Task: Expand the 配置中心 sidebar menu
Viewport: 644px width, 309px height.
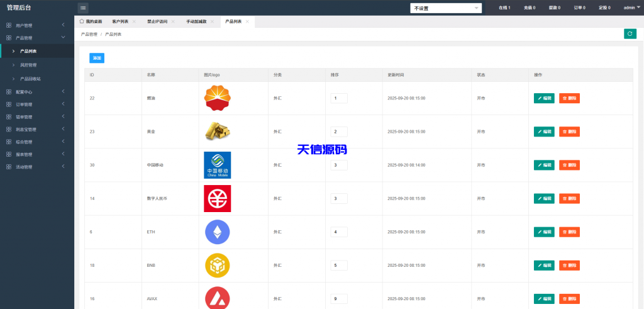Action: pos(36,92)
